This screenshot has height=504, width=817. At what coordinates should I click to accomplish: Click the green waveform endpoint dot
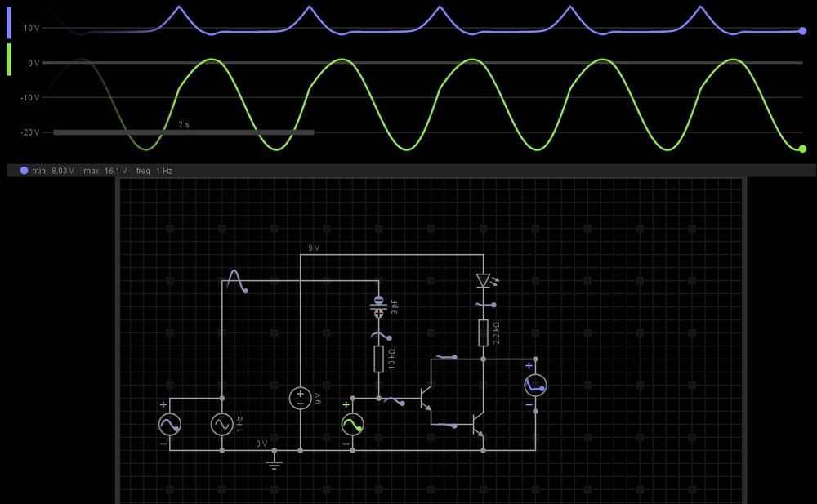point(802,149)
